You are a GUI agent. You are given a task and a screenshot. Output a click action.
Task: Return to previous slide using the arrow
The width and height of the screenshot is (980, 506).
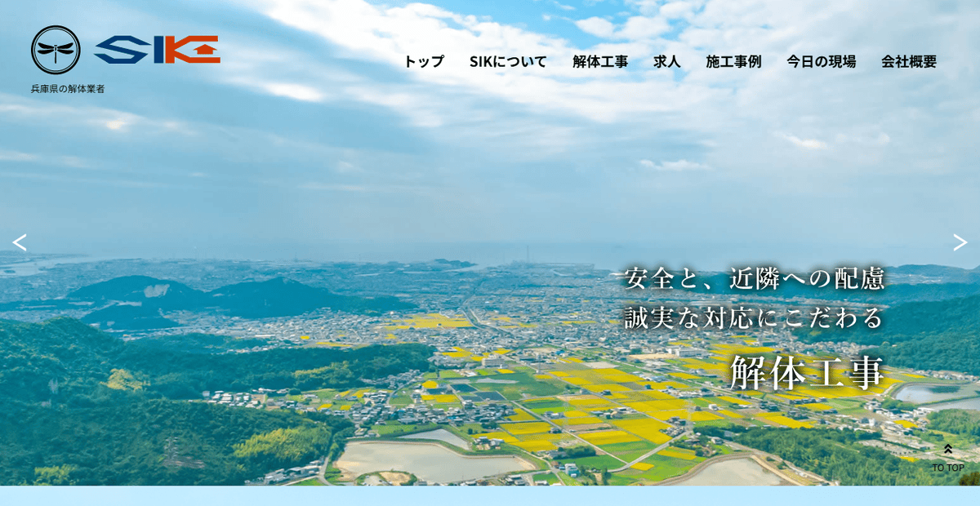click(20, 242)
